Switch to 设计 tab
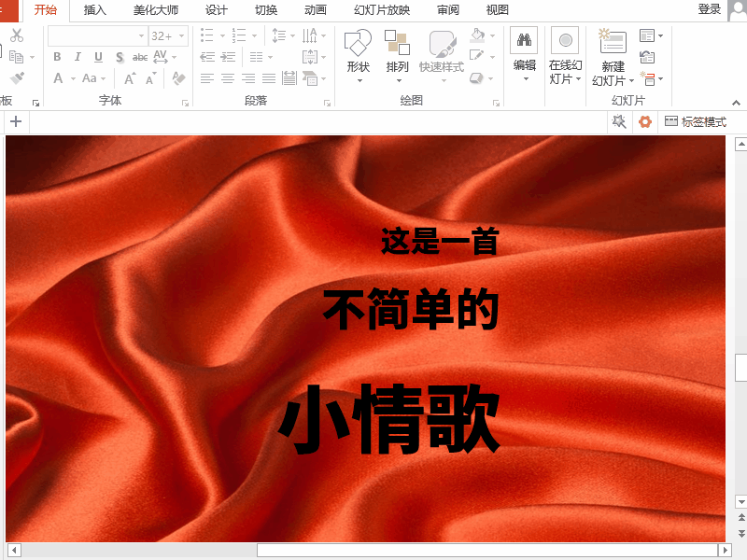This screenshot has width=747, height=560. coord(217,10)
